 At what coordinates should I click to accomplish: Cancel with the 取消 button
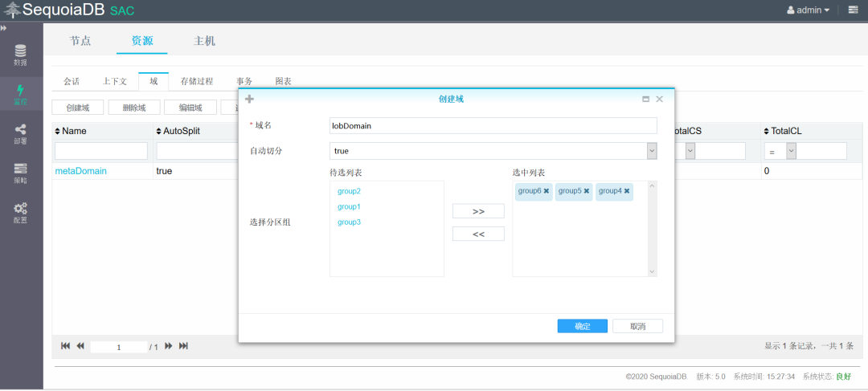pyautogui.click(x=637, y=326)
